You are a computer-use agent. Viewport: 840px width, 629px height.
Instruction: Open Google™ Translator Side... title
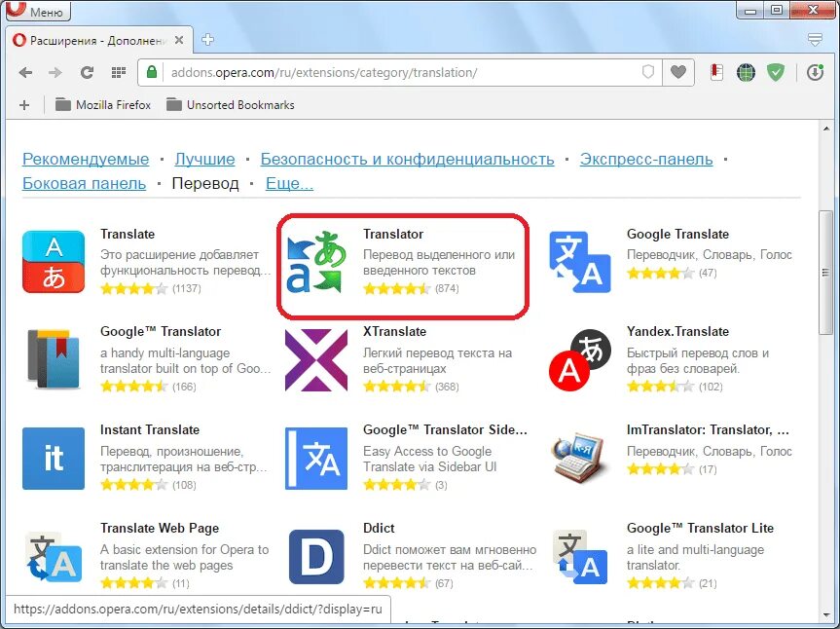pos(445,429)
